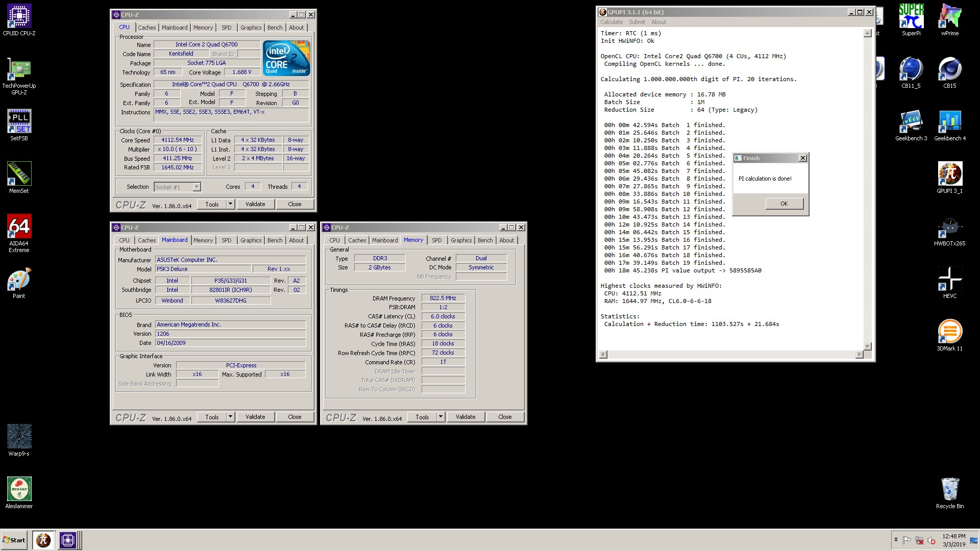The height and width of the screenshot is (551, 980).
Task: Close the Finish dialog with X
Action: point(802,158)
